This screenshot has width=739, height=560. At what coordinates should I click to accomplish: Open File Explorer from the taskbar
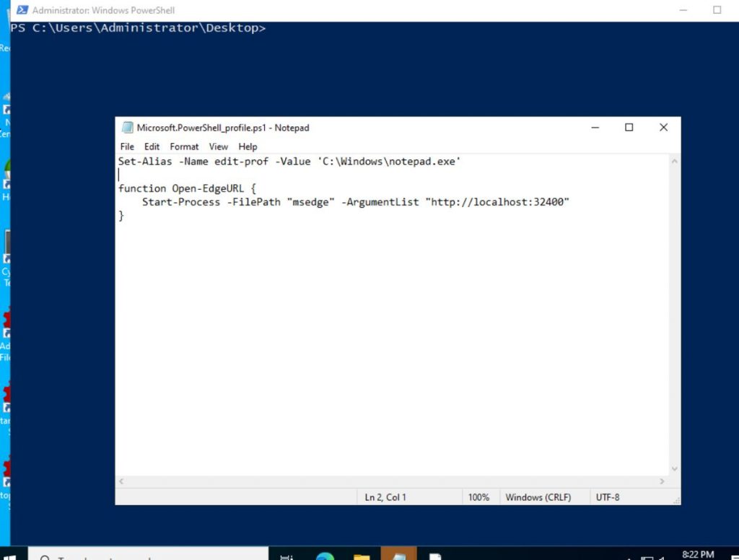point(362,556)
